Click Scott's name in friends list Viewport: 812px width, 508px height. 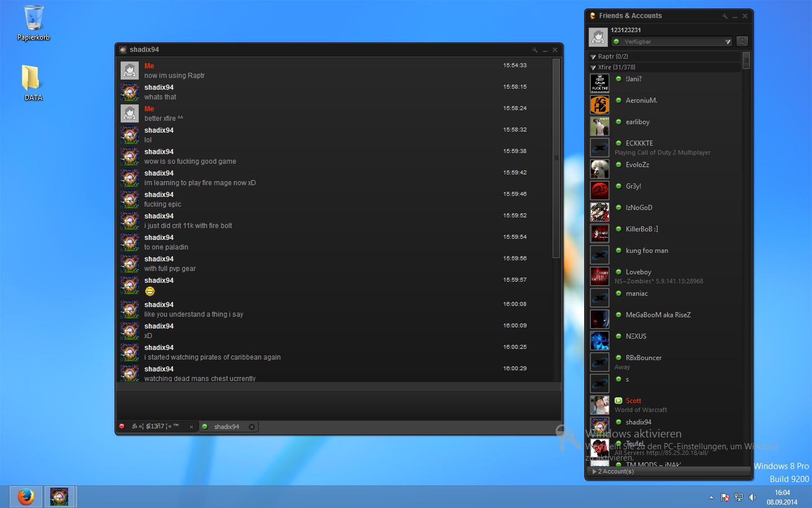(633, 401)
